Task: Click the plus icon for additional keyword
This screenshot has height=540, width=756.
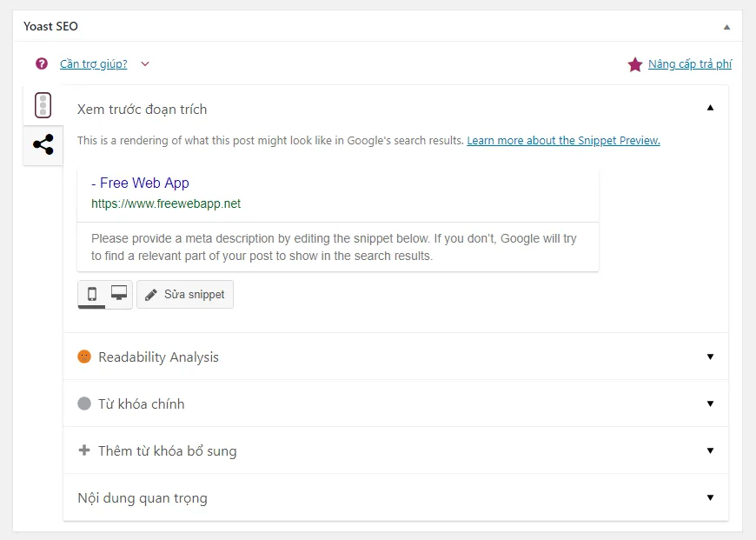Action: pos(84,450)
